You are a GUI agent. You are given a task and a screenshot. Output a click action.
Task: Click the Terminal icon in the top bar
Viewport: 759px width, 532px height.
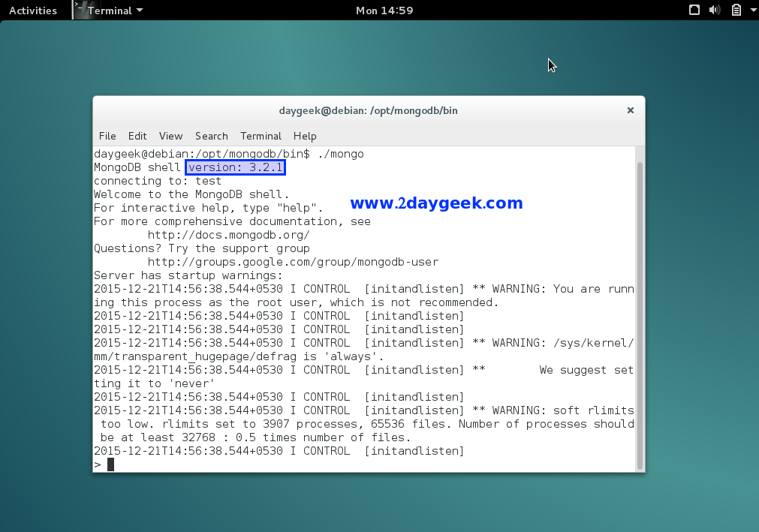79,10
